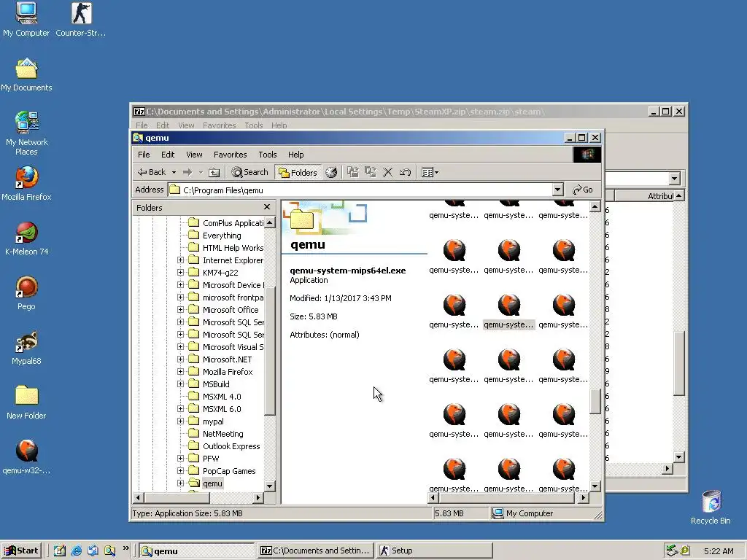Select the highlighted qemu-syste... file icon
Viewport: 747px width, 560px height.
point(508,311)
